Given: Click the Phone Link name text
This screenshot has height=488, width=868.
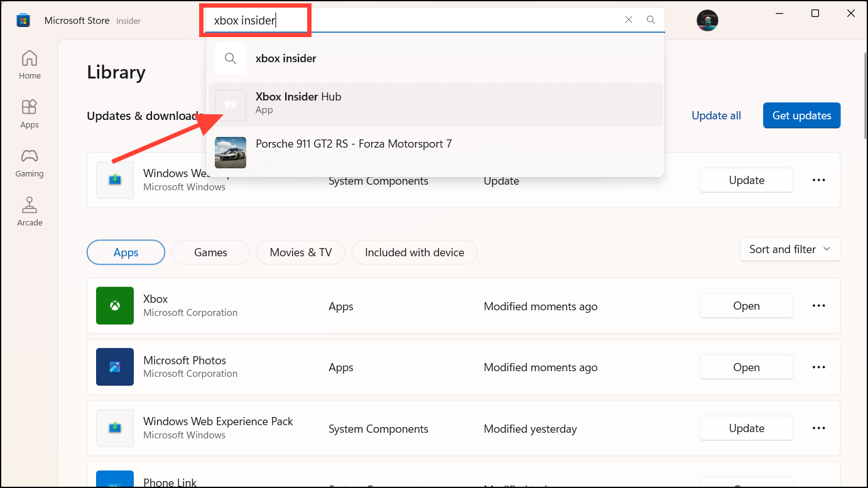Looking at the screenshot, I should (x=170, y=482).
